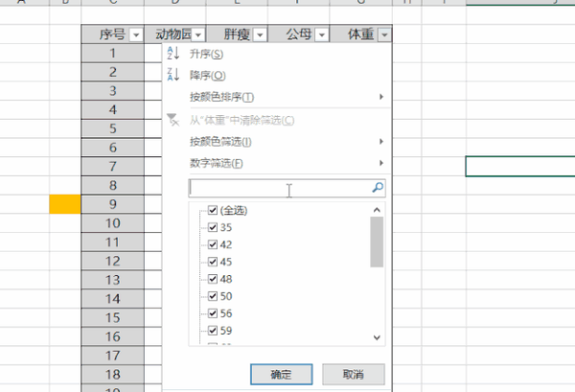This screenshot has height=392, width=575.
Task: Choose 升序(S) sort option
Action: tap(277, 54)
